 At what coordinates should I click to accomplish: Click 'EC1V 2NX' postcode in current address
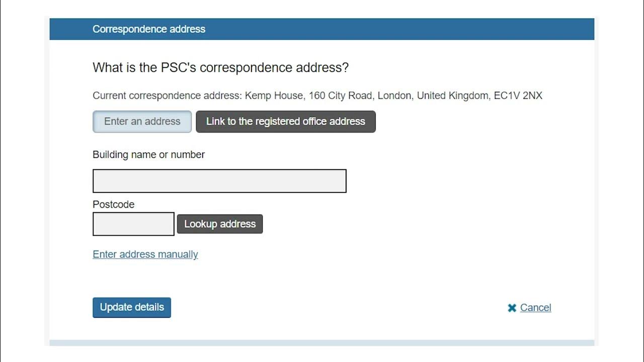pyautogui.click(x=518, y=96)
